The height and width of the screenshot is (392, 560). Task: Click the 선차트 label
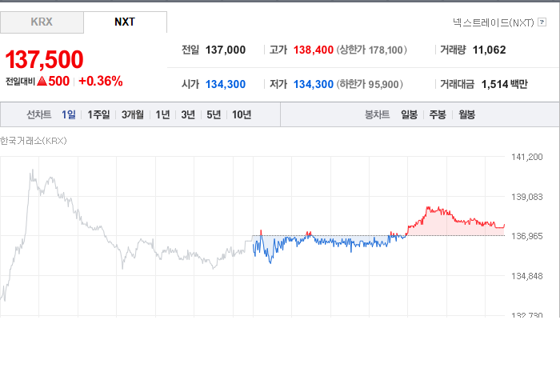39,114
